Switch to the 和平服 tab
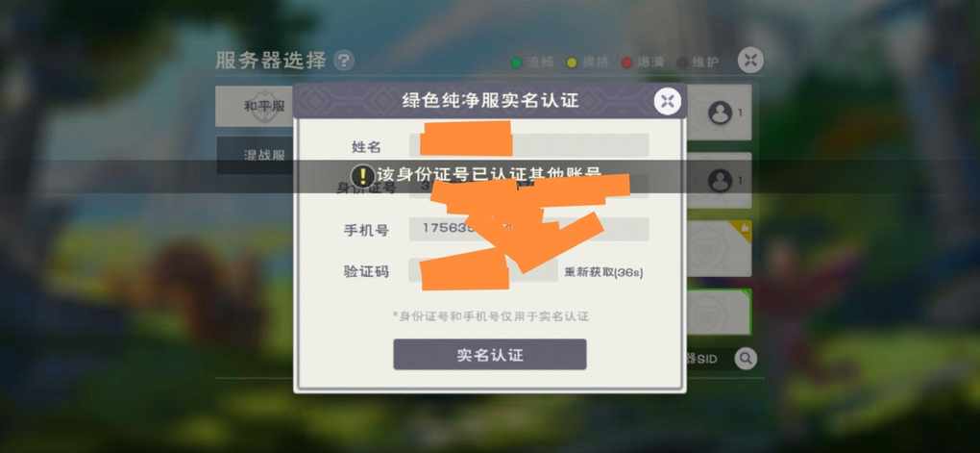The image size is (980, 453). [x=255, y=107]
